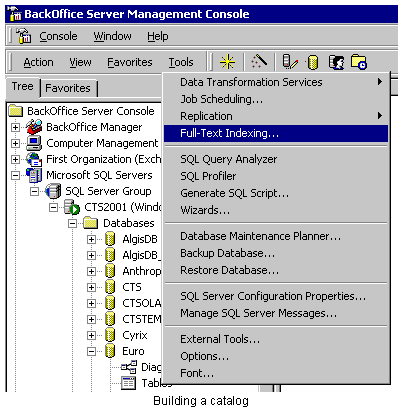Viewport: 400px width, 409px height.
Task: Open External Tools entry
Action: point(276,339)
